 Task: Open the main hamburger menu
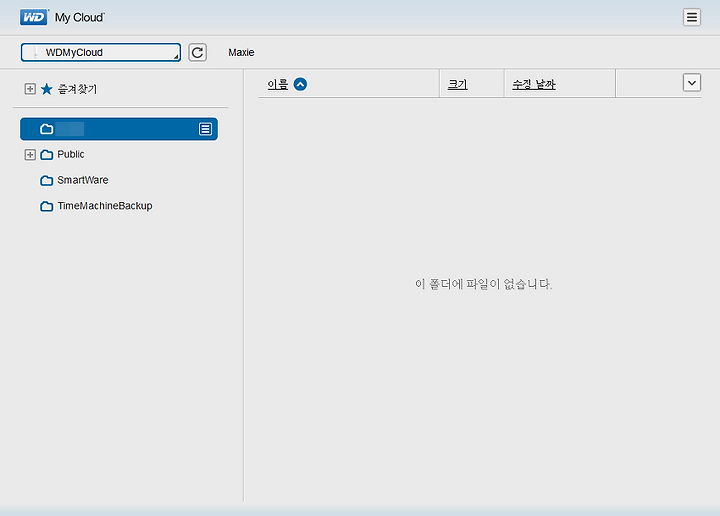(x=692, y=17)
